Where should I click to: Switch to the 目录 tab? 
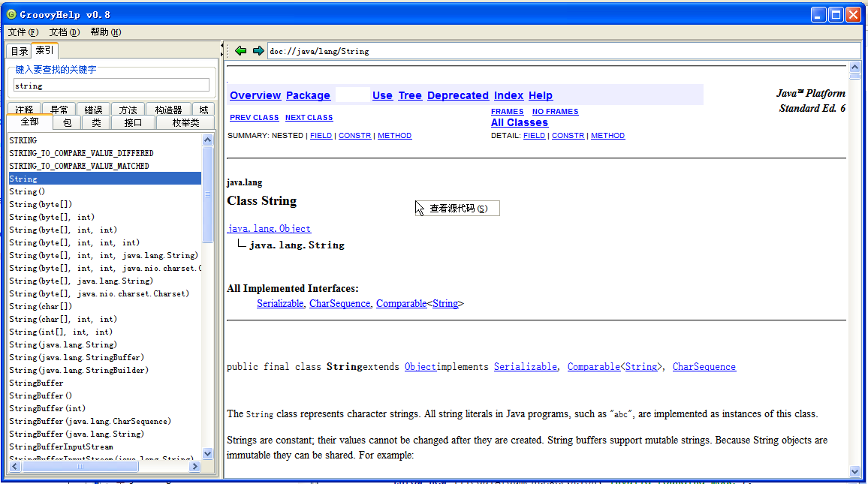coord(20,51)
